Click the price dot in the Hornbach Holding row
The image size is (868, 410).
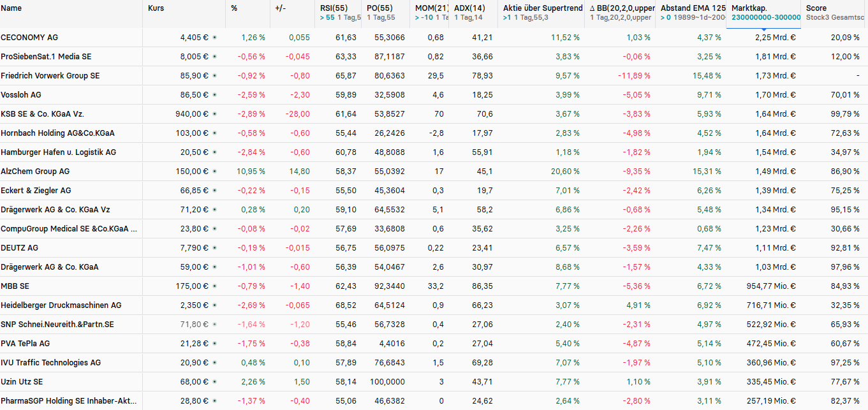[x=214, y=133]
